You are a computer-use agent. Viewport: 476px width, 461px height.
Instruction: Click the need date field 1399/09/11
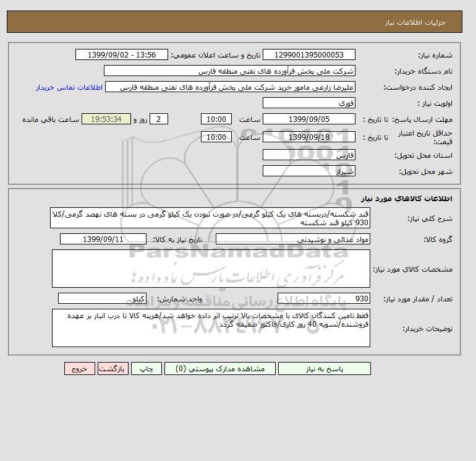103,239
